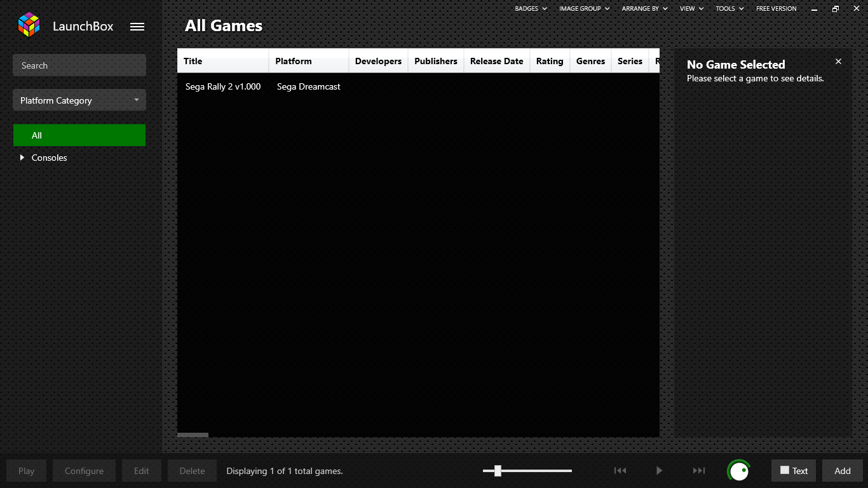Focus the Search input field
The image size is (868, 488).
coord(79,65)
